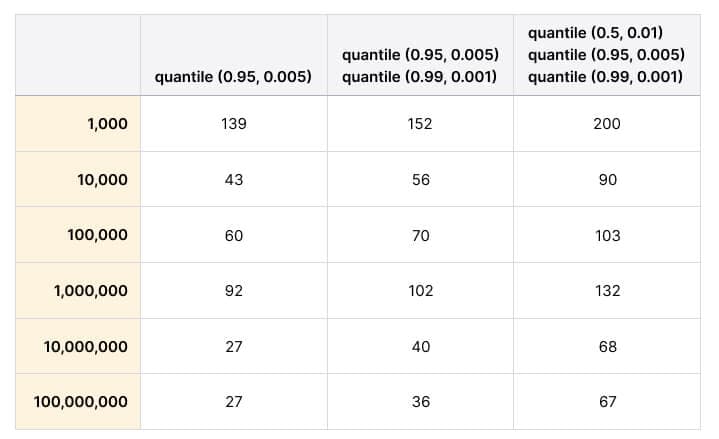Select the cell containing 103
The height and width of the screenshot is (439, 719).
606,235
